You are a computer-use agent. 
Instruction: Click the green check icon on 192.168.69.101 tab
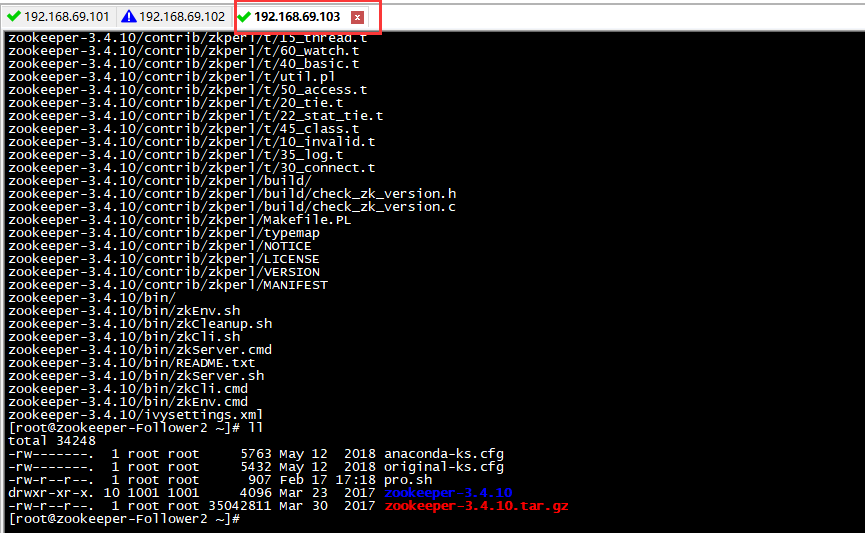coord(14,17)
